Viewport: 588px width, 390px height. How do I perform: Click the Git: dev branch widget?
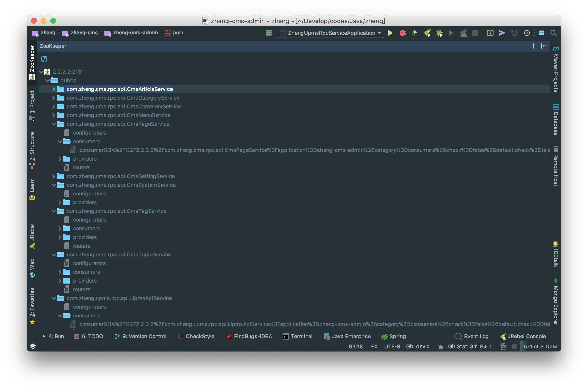[417, 346]
